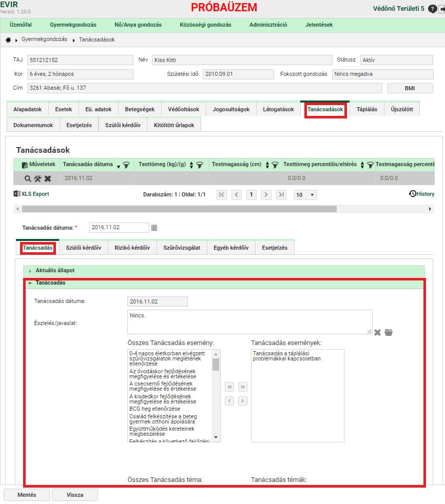Viewport: 445px width, 504px height.
Task: Filter the Tanácsadás dátuma column
Action: click(x=126, y=165)
